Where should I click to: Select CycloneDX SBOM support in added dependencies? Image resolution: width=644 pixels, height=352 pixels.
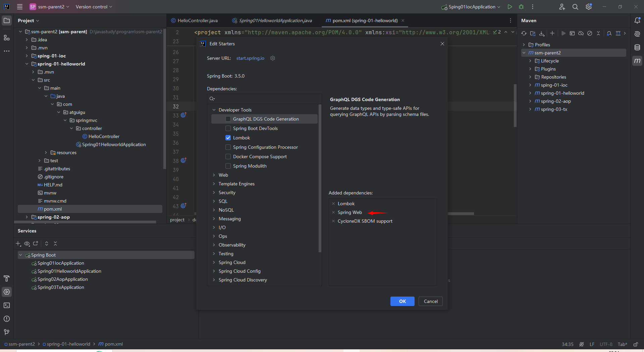[365, 221]
